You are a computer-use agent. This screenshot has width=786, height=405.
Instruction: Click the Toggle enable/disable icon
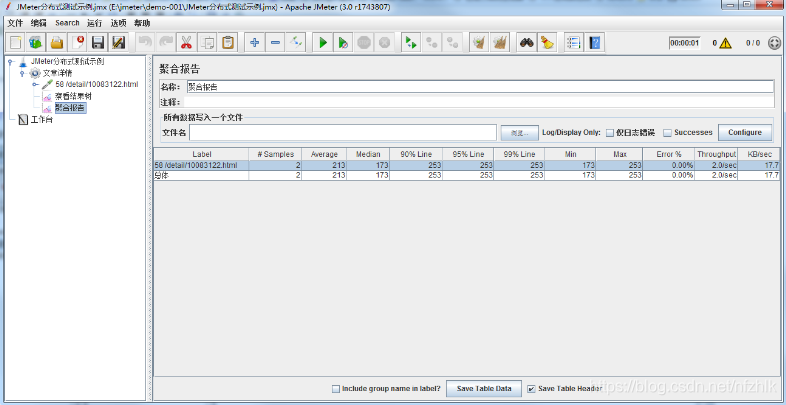coord(296,43)
